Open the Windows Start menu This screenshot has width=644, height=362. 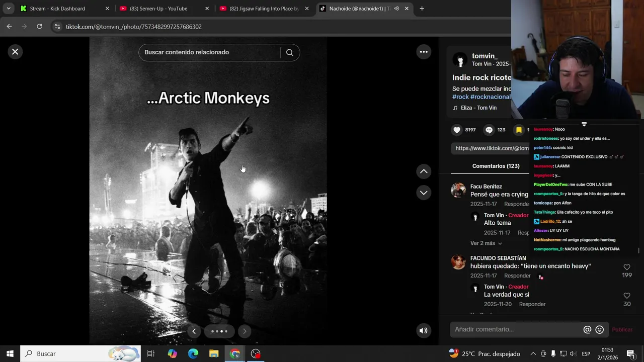tap(10, 353)
